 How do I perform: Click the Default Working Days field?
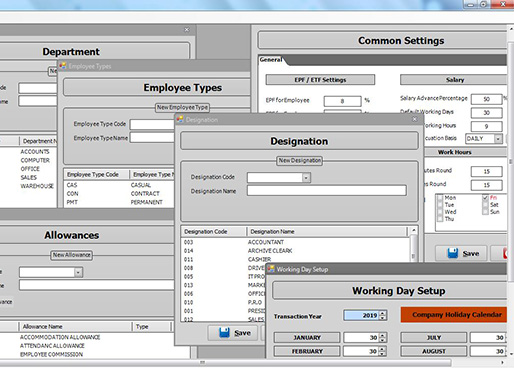coord(486,113)
